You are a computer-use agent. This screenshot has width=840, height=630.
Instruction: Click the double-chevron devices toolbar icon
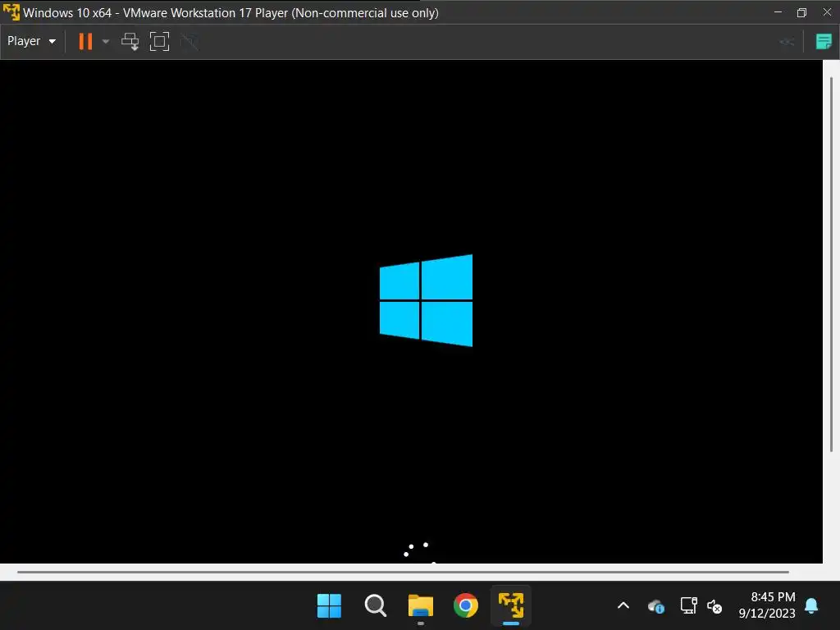(x=786, y=42)
